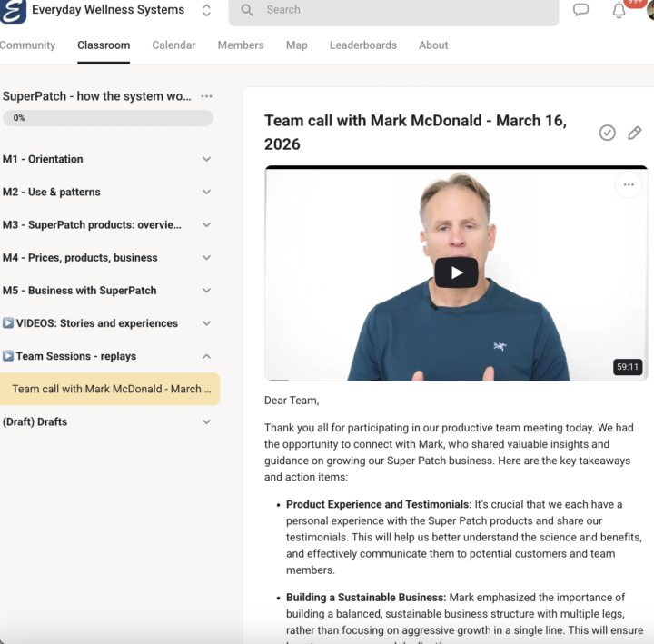Click the M2 - Use & patterns title

(51, 193)
